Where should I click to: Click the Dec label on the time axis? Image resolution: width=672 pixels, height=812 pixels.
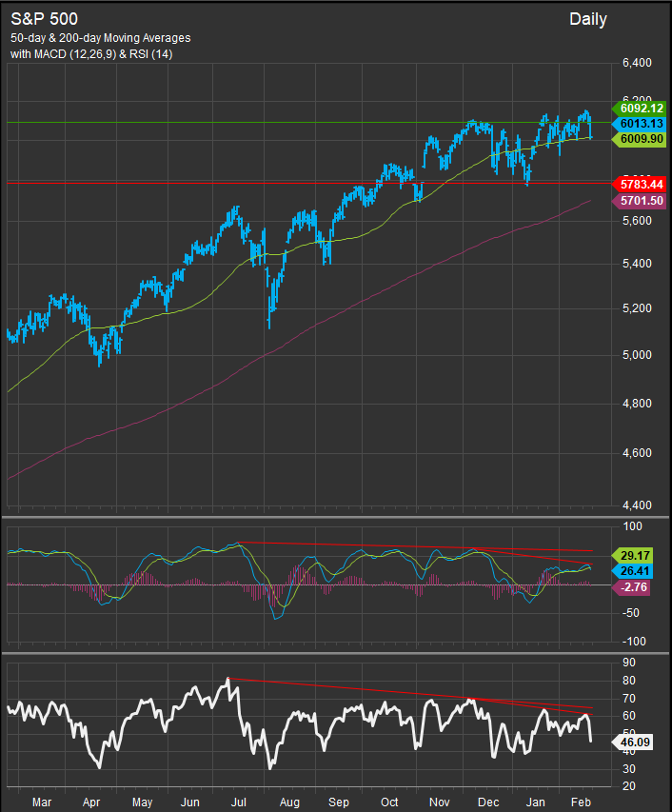tap(488, 802)
